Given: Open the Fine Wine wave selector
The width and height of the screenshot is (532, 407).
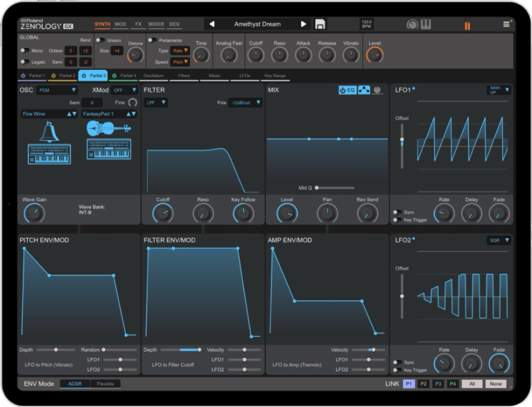Looking at the screenshot, I should pyautogui.click(x=50, y=114).
